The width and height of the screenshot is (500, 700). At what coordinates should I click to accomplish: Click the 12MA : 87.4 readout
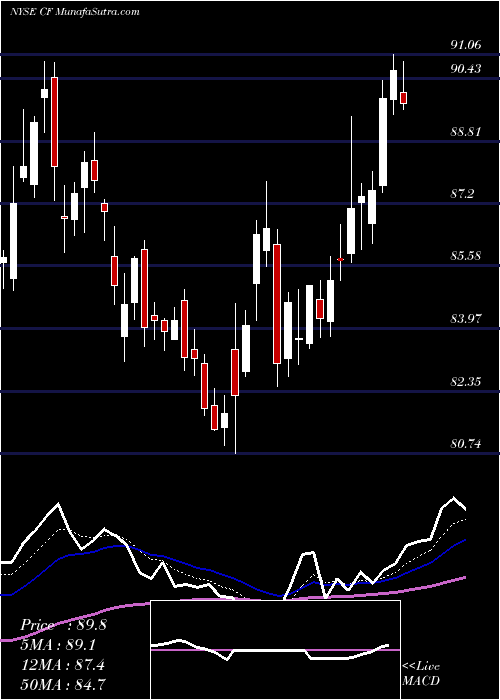click(x=62, y=664)
